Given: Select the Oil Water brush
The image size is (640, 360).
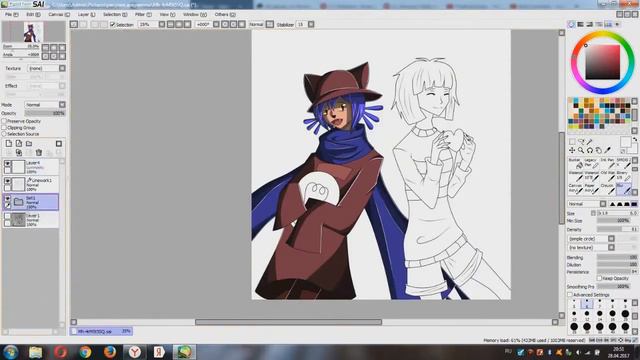Looking at the screenshot, I should (607, 176).
